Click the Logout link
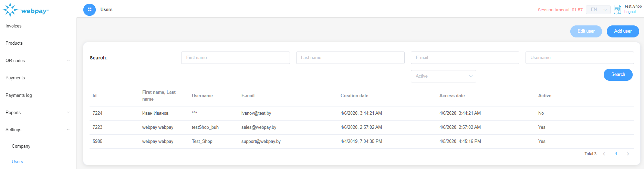 click(x=630, y=12)
